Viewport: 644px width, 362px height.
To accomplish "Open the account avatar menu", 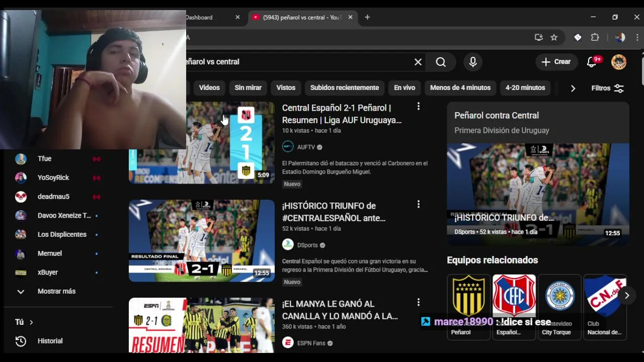I will (619, 62).
